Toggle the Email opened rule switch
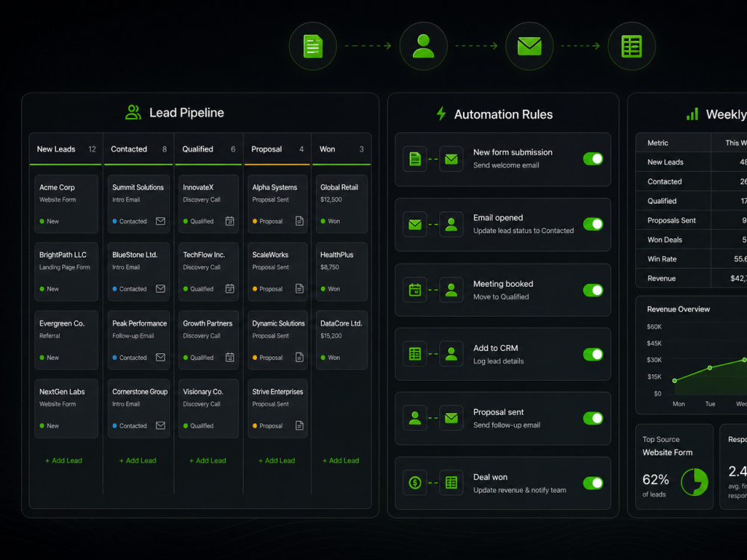This screenshot has width=747, height=560. tap(593, 224)
